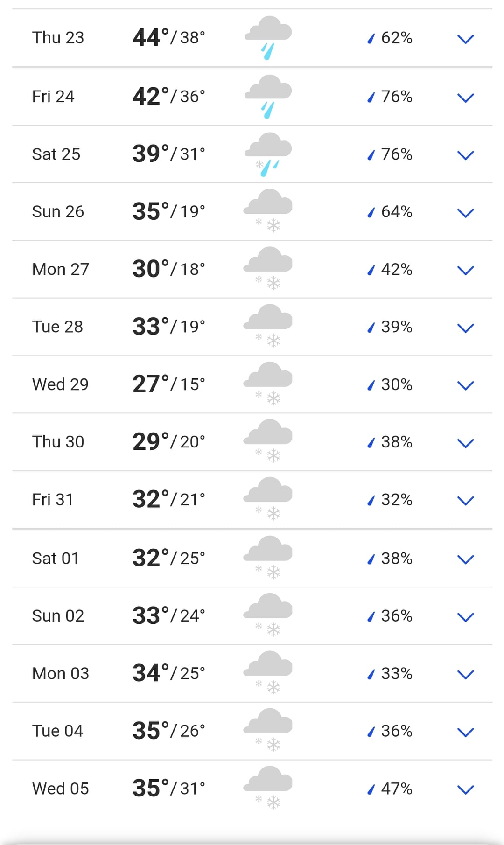Tap the 64% precipitation chance on Sun 26
The height and width of the screenshot is (845, 504).
tap(396, 212)
